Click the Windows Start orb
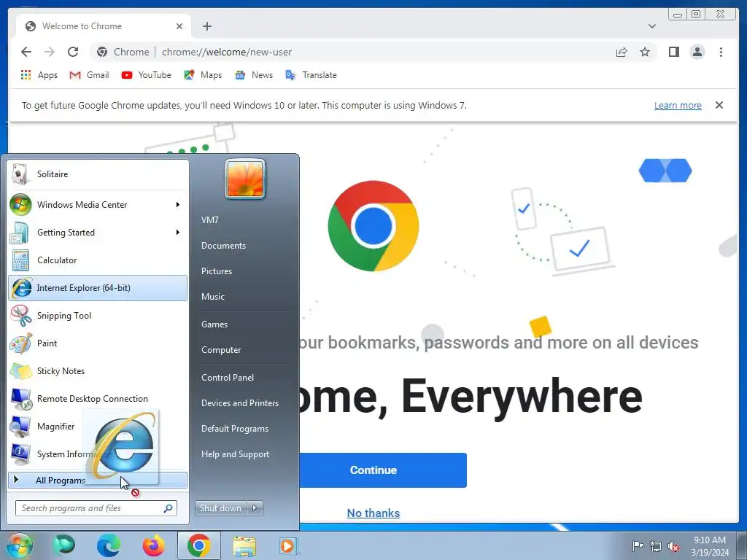747x560 pixels. (18, 545)
